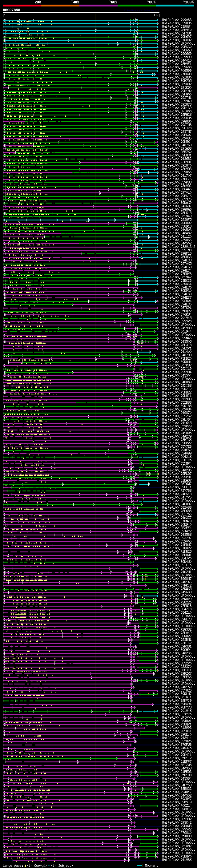Select hit UniRef100_Q40415

click(x=177, y=61)
